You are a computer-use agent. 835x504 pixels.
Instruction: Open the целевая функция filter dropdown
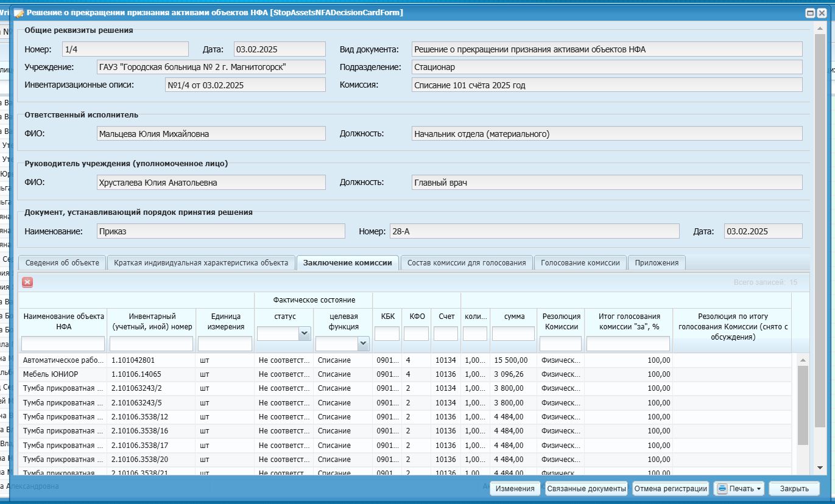point(364,344)
